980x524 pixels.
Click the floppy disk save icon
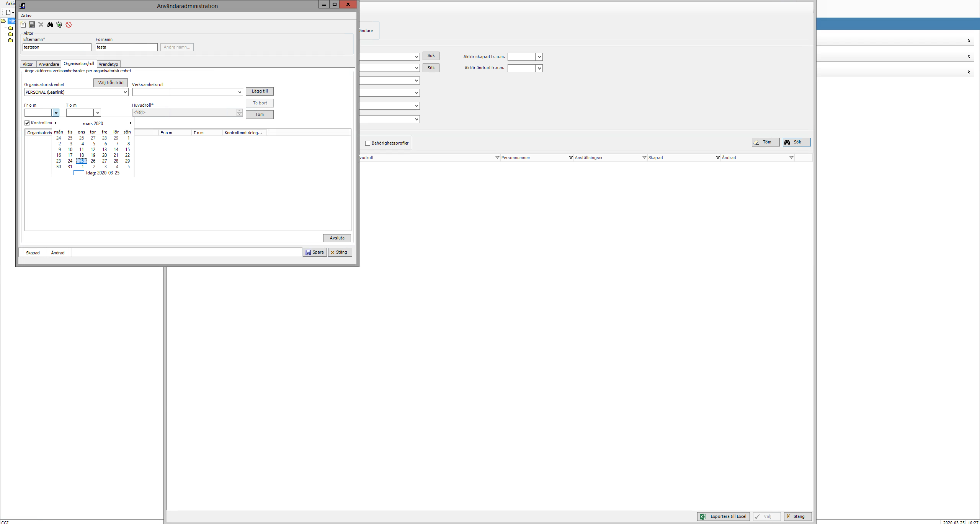[x=32, y=25]
